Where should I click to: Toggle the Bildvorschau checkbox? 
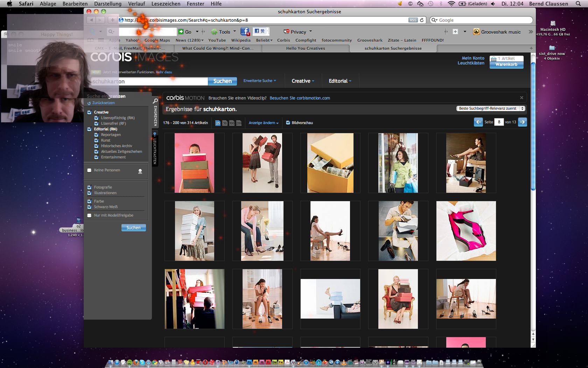(288, 123)
